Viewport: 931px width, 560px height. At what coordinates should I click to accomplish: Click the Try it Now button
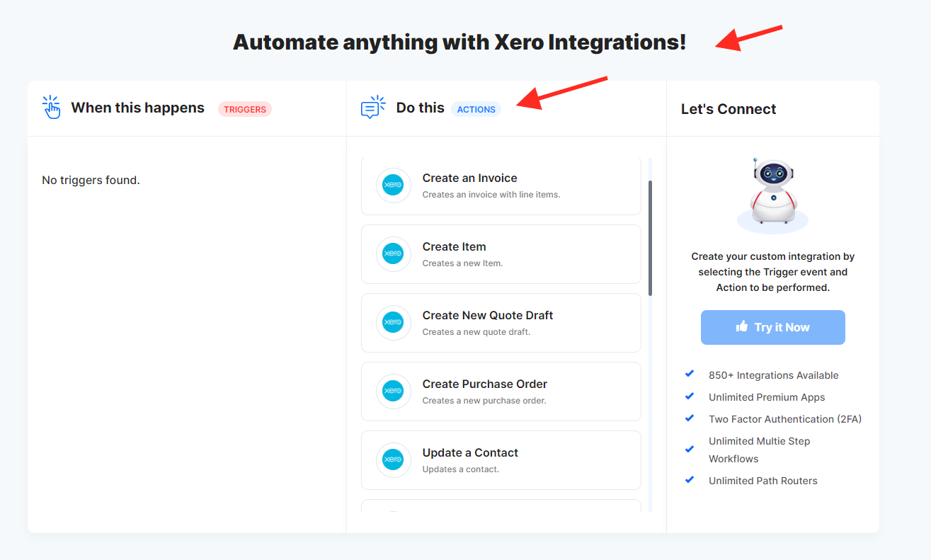(773, 327)
